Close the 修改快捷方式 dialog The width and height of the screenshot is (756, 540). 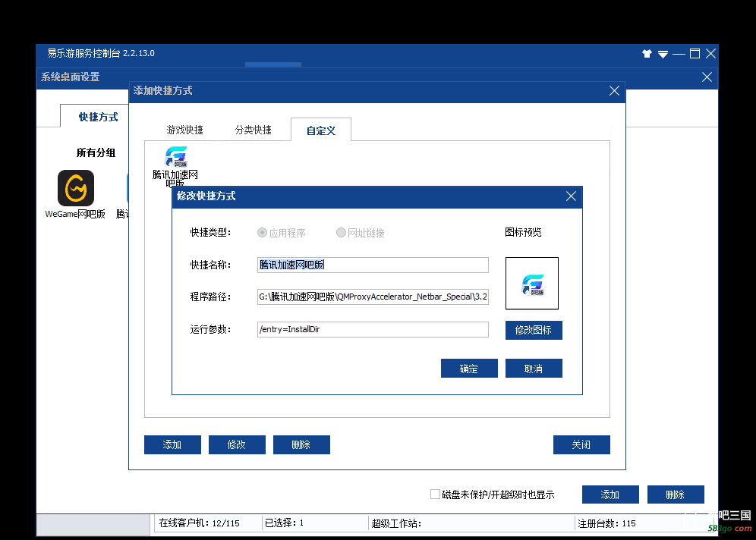coord(571,196)
